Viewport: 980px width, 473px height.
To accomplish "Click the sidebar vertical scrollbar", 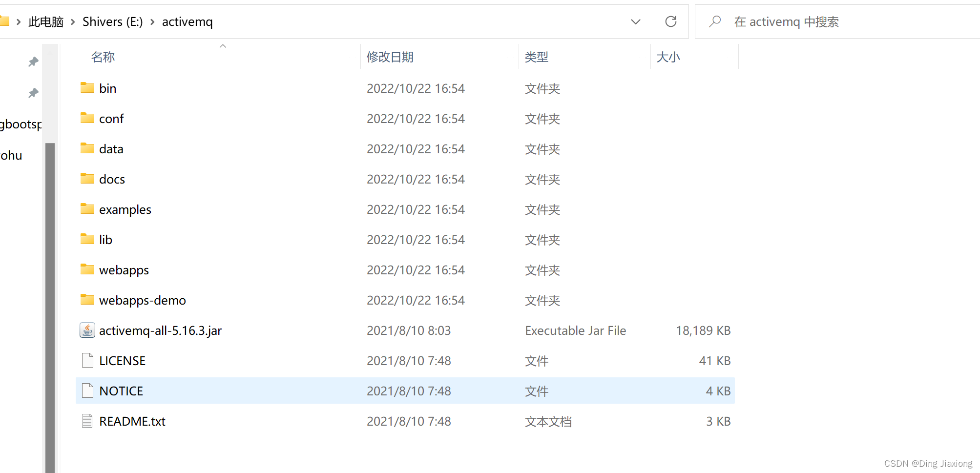I will [50, 308].
